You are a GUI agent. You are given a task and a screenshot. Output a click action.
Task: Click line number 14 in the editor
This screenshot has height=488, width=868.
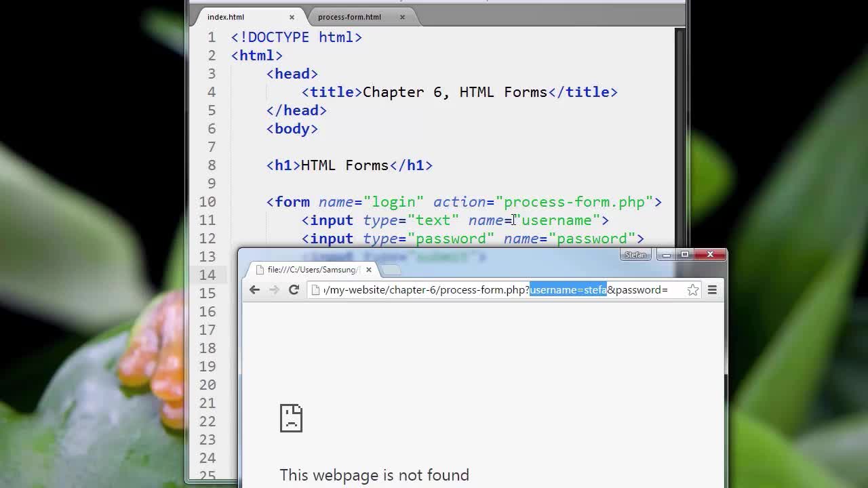pyautogui.click(x=208, y=275)
